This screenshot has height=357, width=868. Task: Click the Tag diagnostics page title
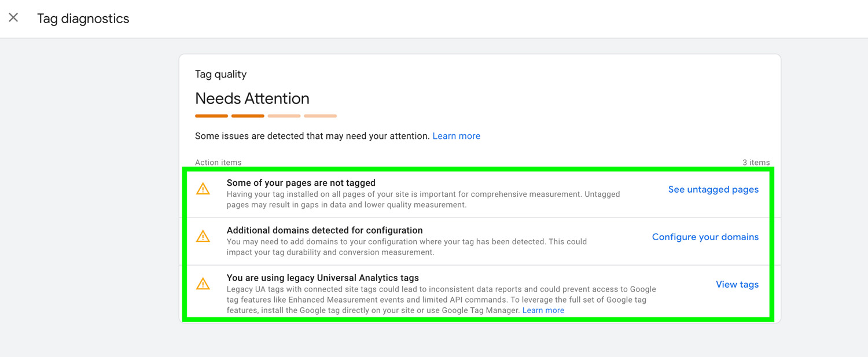[x=83, y=19]
